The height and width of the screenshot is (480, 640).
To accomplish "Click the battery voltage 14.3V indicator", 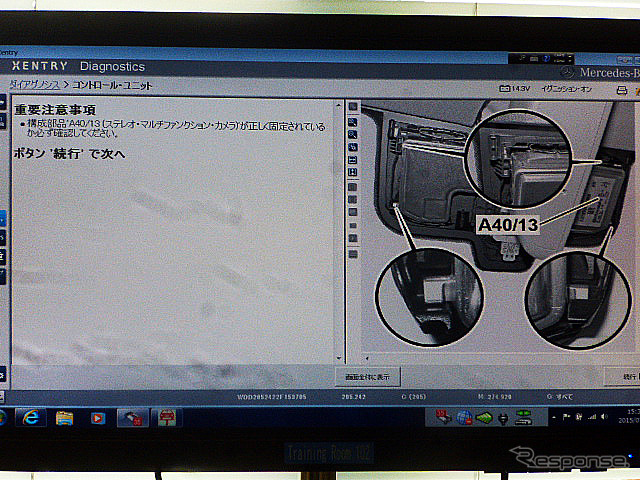I will click(514, 88).
